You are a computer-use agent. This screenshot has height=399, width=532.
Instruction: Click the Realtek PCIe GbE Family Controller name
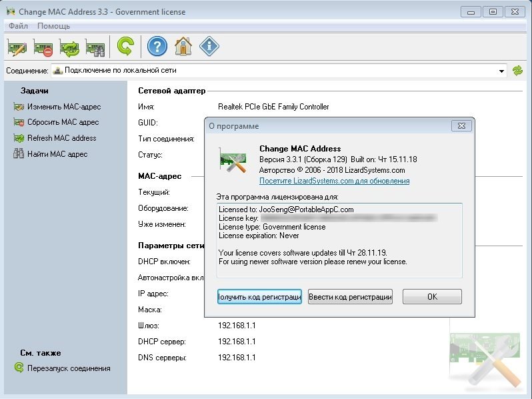click(273, 107)
